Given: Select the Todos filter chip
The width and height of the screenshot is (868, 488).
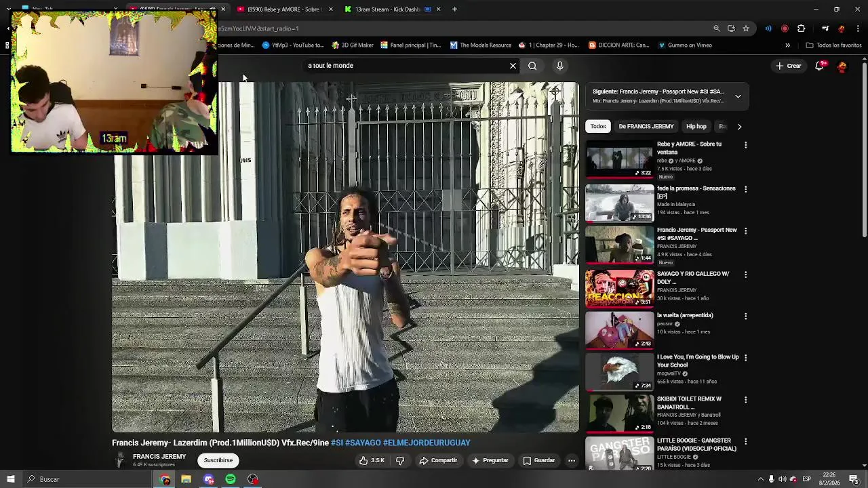Looking at the screenshot, I should click(x=598, y=126).
